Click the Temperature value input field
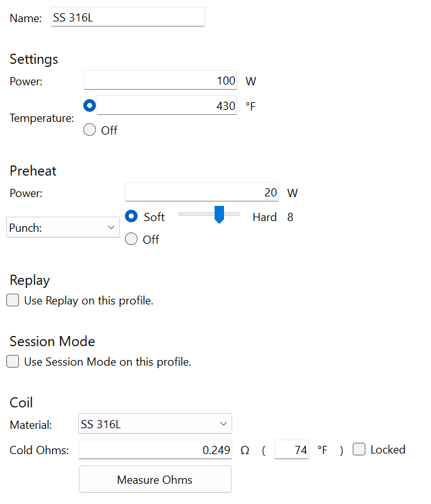 (167, 106)
